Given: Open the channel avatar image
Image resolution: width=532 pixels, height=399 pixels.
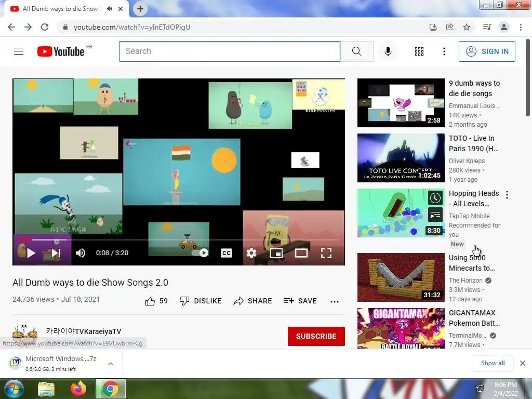Looking at the screenshot, I should 25,335.
